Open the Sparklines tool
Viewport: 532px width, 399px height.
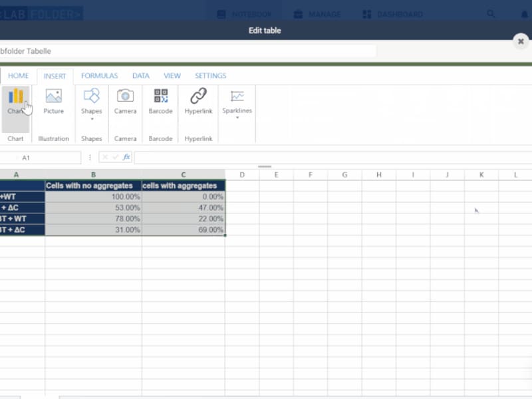237,101
